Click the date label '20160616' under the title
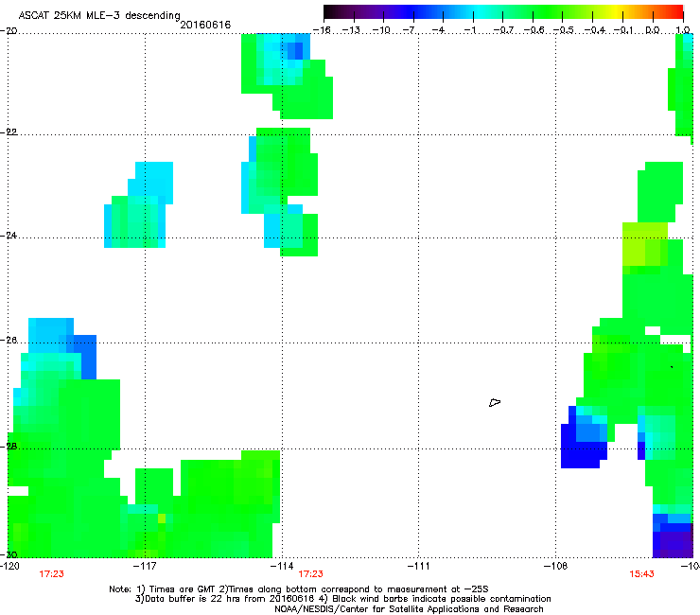Viewport: 700px width, 615px height. tap(205, 25)
